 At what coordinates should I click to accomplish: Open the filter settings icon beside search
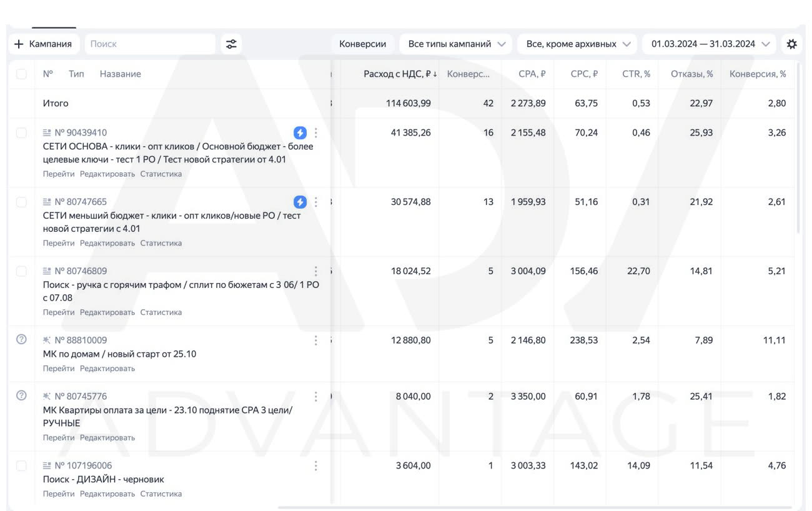231,44
